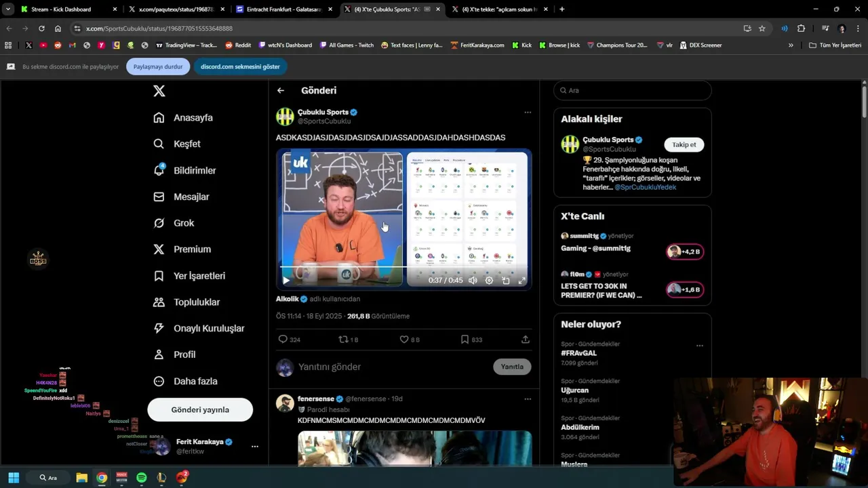Click the back arrow beside Gönderi

coord(281,90)
